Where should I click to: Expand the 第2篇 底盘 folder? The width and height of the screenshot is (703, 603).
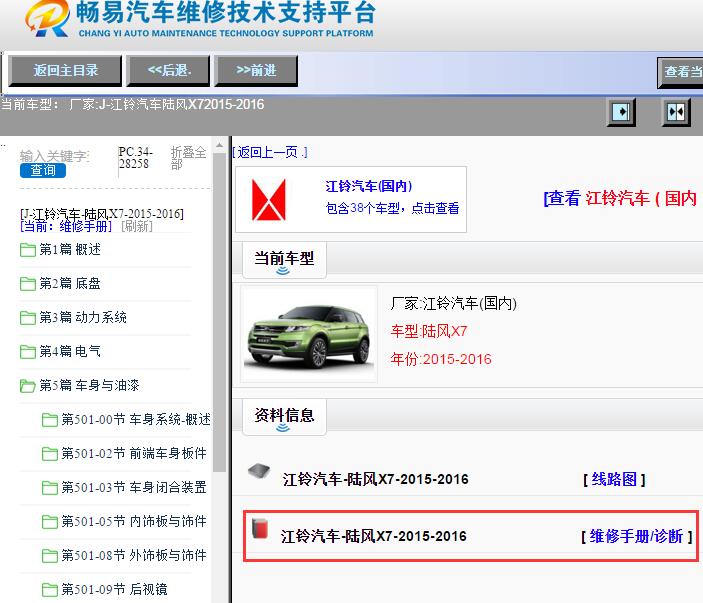[69, 283]
